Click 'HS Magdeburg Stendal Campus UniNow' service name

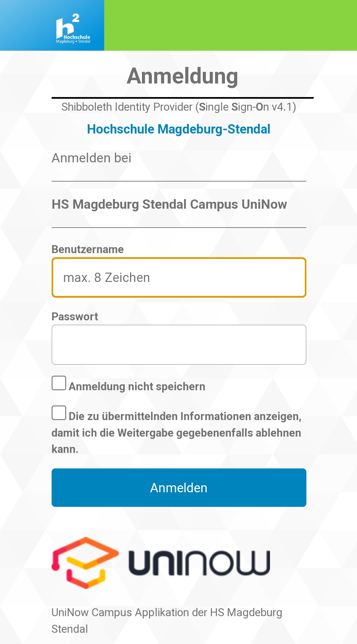[169, 204]
